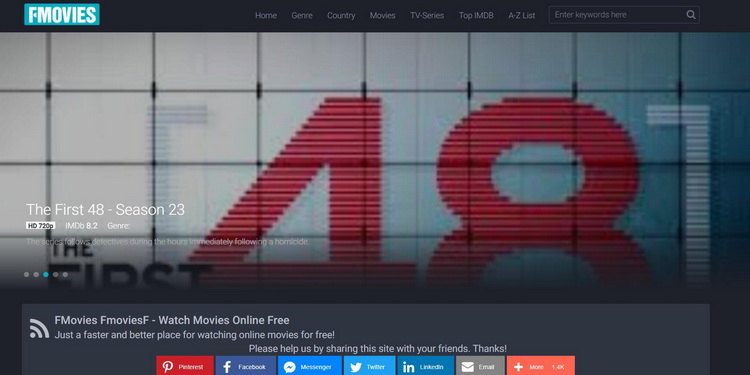Screen dimensions: 750x375
Task: Open the Top IMDB page
Action: 476,15
